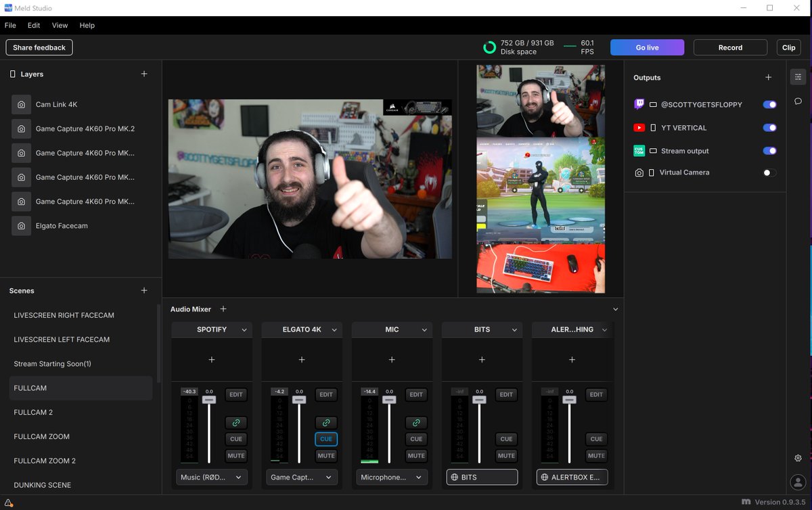
Task: Add effect to ELGATO 4K track plus
Action: pos(302,360)
